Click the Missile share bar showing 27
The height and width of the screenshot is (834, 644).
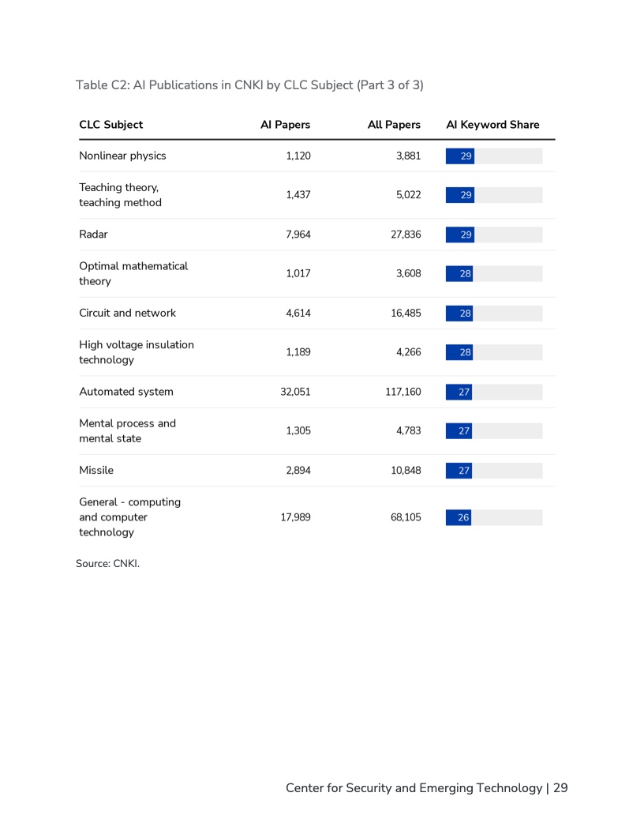tap(459, 471)
